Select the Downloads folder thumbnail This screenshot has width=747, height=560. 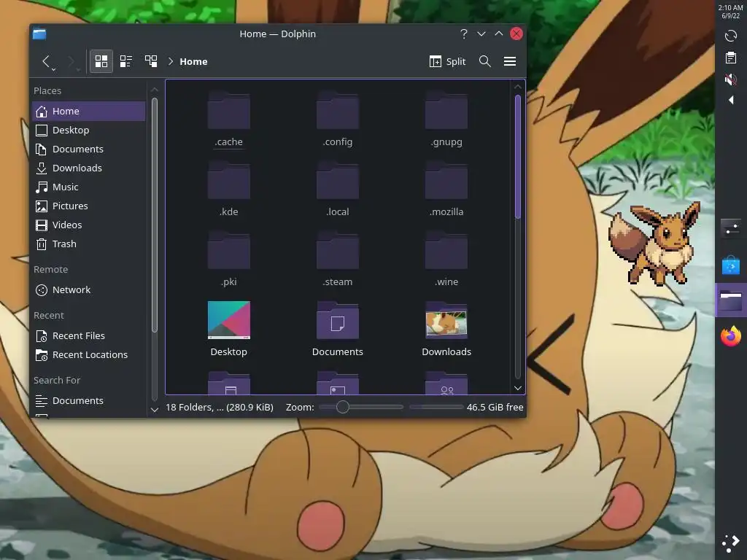[446, 321]
